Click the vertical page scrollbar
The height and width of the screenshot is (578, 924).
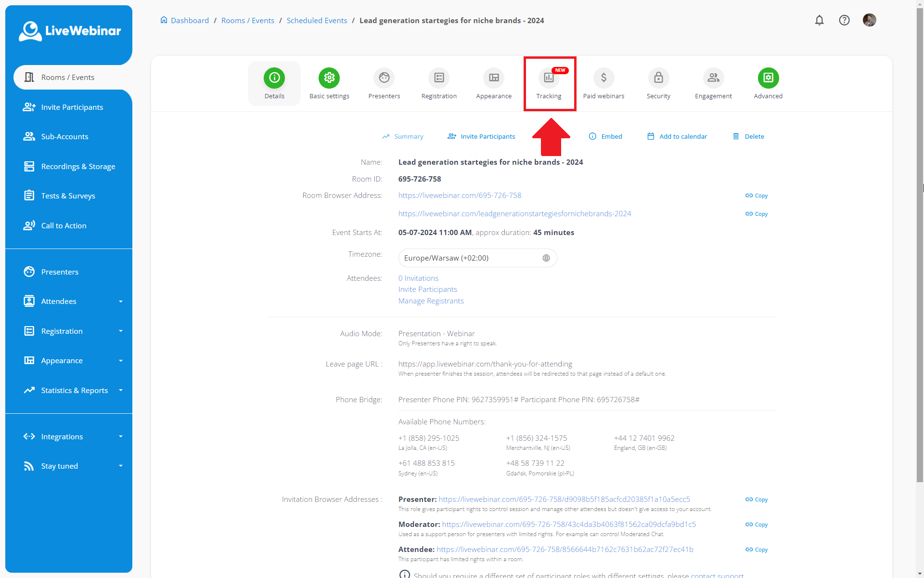tap(920, 241)
